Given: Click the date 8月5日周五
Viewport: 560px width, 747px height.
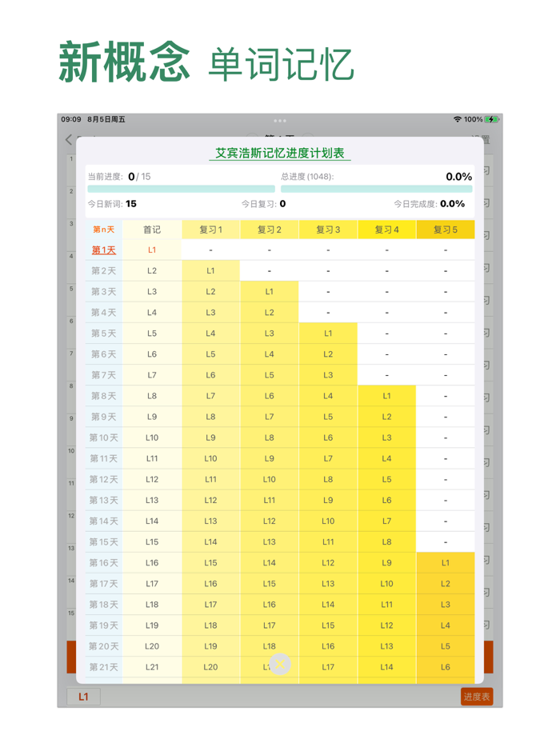Looking at the screenshot, I should 106,119.
